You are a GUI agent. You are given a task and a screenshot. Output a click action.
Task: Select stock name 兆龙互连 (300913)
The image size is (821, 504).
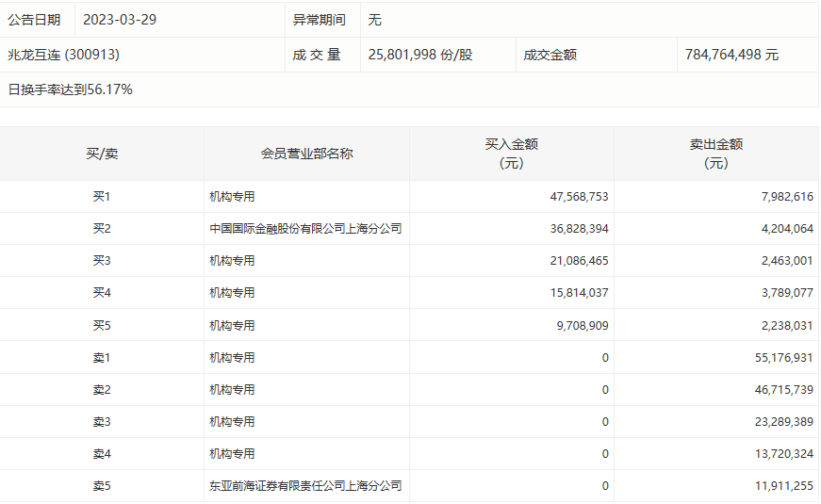pos(63,55)
